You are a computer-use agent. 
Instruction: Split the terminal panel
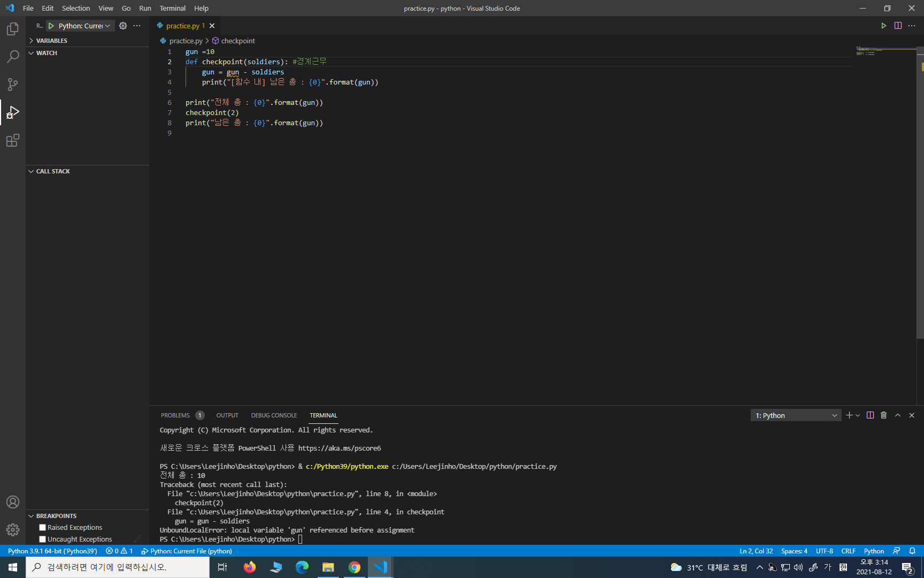tap(870, 415)
